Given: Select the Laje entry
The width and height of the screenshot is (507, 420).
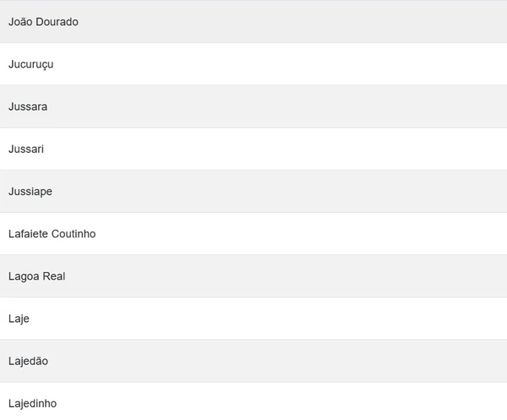Looking at the screenshot, I should coord(19,319).
